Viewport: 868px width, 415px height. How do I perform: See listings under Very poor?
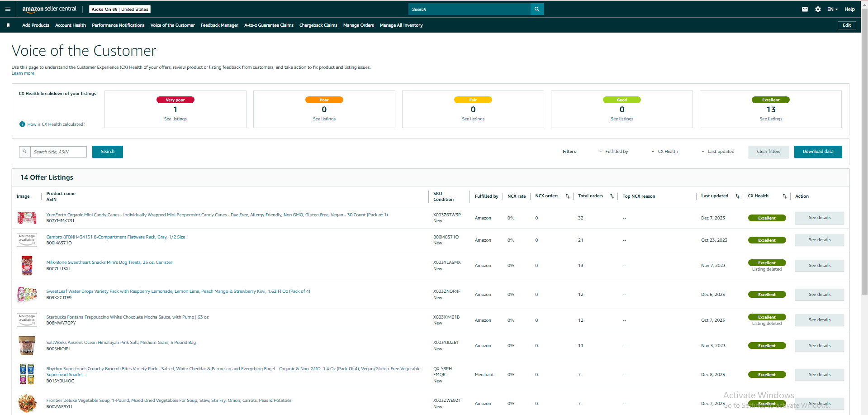[175, 119]
